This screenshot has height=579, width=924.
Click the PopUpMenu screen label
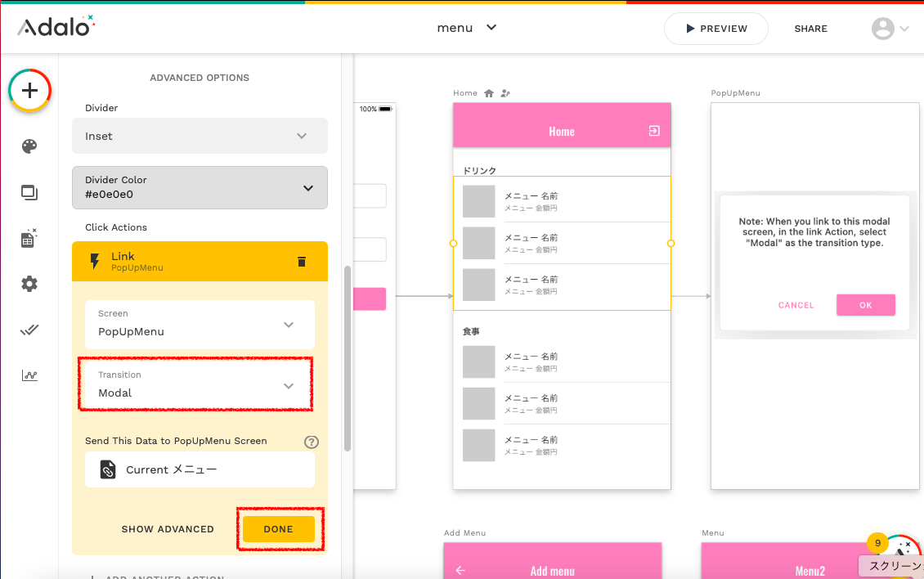[735, 93]
